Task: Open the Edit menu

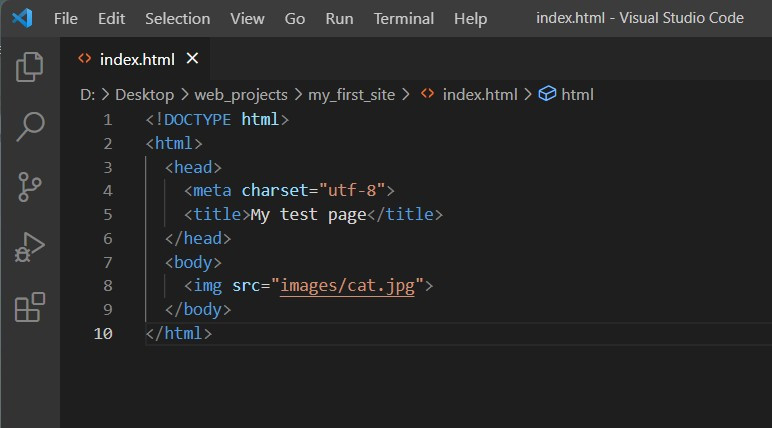Action: [112, 19]
